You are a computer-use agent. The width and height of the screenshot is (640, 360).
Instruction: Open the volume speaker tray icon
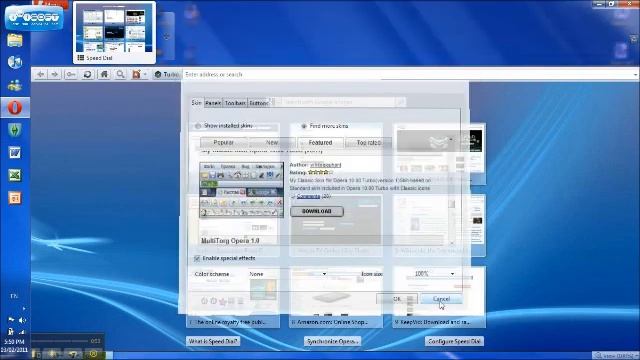tap(22, 320)
